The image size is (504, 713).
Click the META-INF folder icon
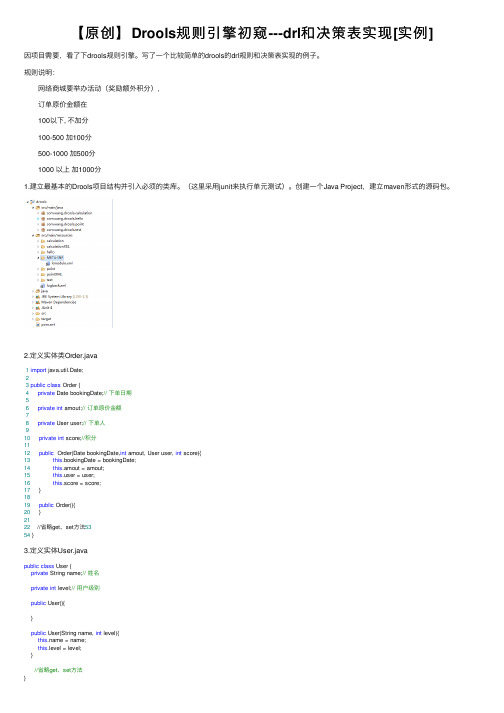tap(43, 258)
